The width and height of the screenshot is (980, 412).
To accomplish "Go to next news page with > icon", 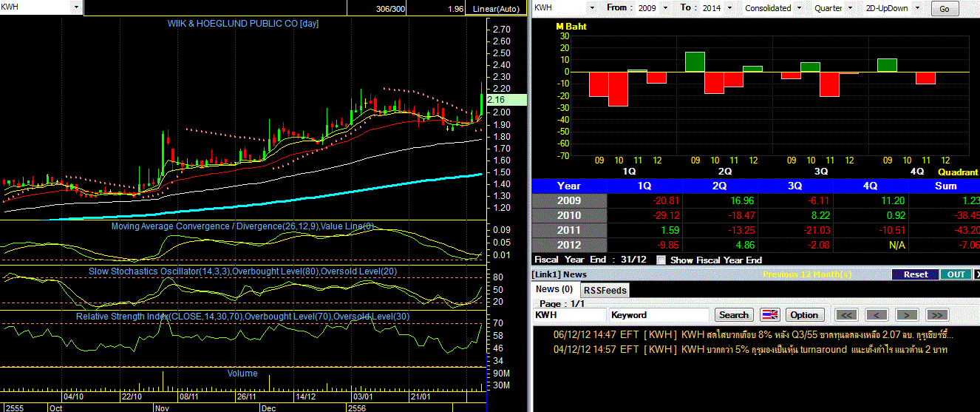I will [x=907, y=314].
